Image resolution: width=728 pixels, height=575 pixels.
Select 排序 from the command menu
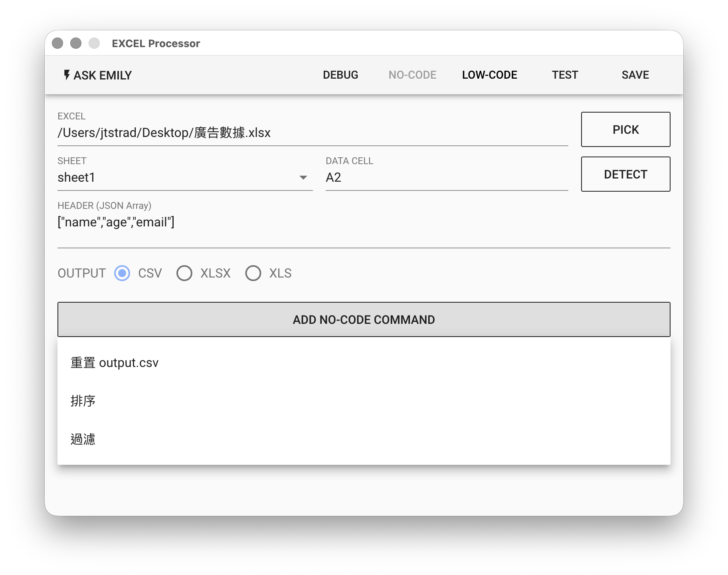tap(83, 401)
